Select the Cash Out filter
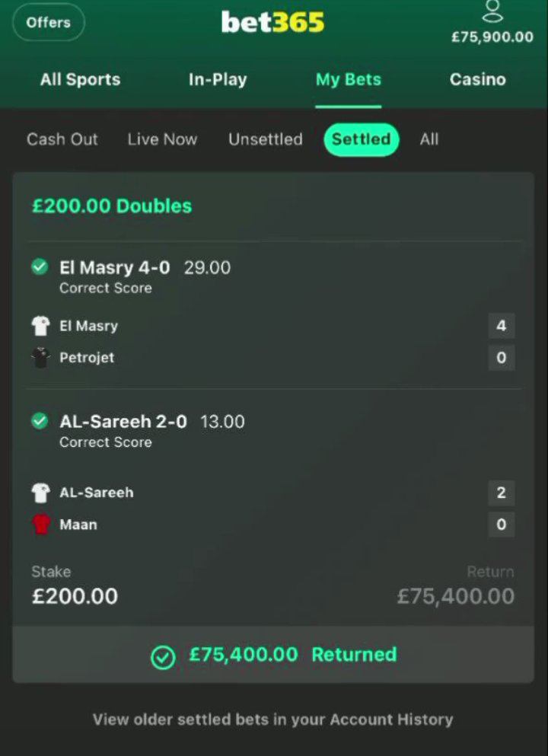The width and height of the screenshot is (548, 756). [x=62, y=139]
